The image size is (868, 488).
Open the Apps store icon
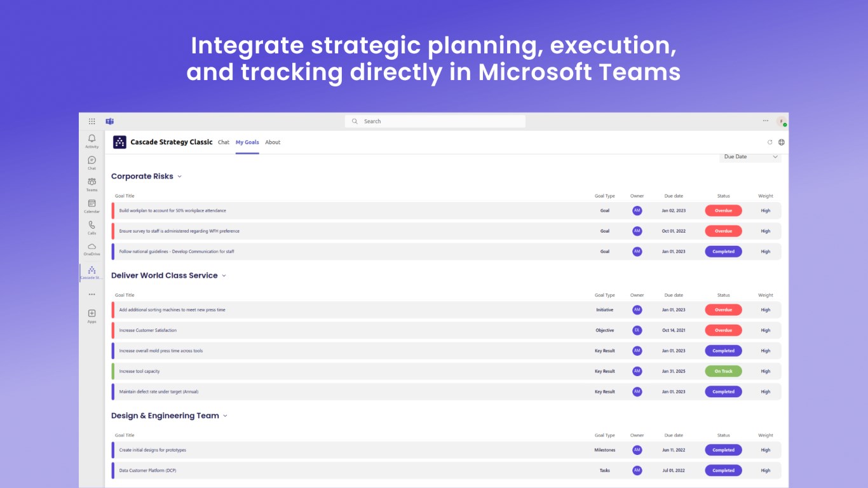(92, 313)
